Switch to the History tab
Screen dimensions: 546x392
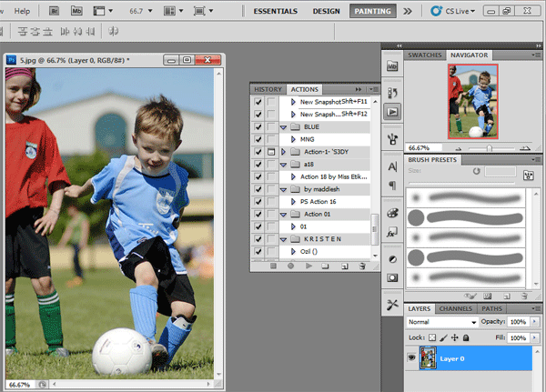click(268, 89)
